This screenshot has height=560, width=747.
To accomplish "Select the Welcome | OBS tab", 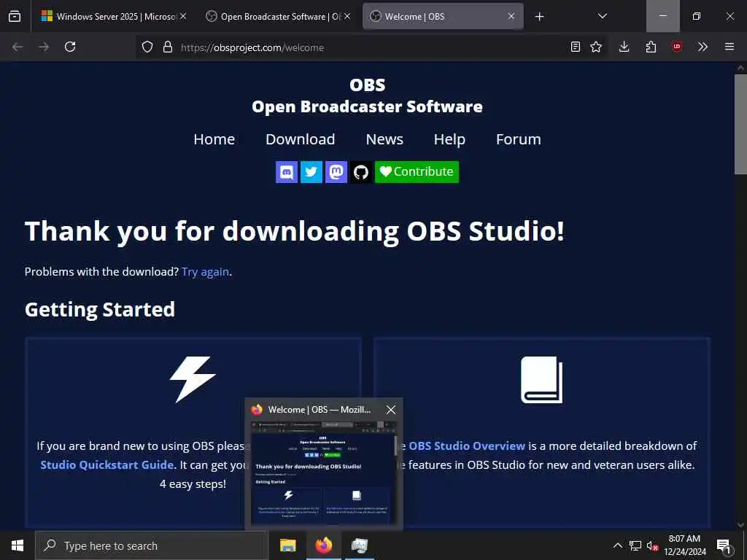I will click(x=443, y=16).
